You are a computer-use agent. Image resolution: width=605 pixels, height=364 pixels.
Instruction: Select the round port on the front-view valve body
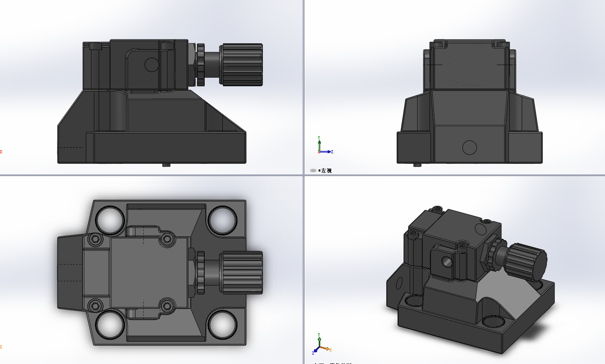click(x=152, y=65)
